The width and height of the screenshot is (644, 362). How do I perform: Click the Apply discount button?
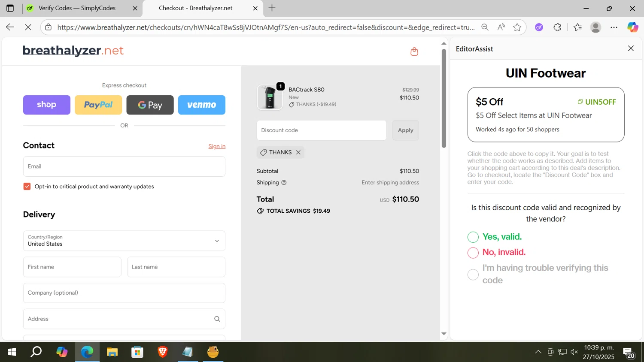tap(406, 130)
